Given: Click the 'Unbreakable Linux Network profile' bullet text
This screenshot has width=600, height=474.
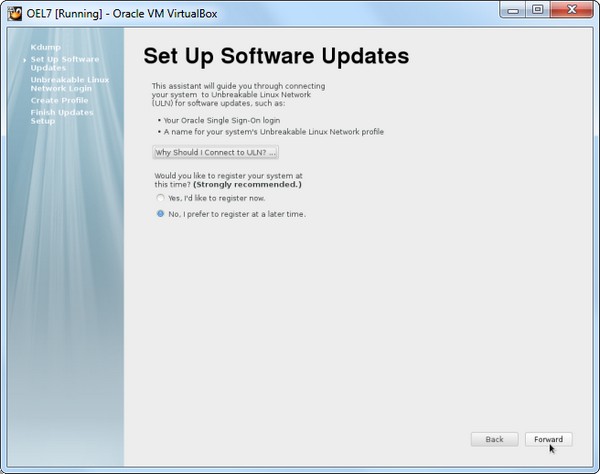Looking at the screenshot, I should pyautogui.click(x=274, y=132).
